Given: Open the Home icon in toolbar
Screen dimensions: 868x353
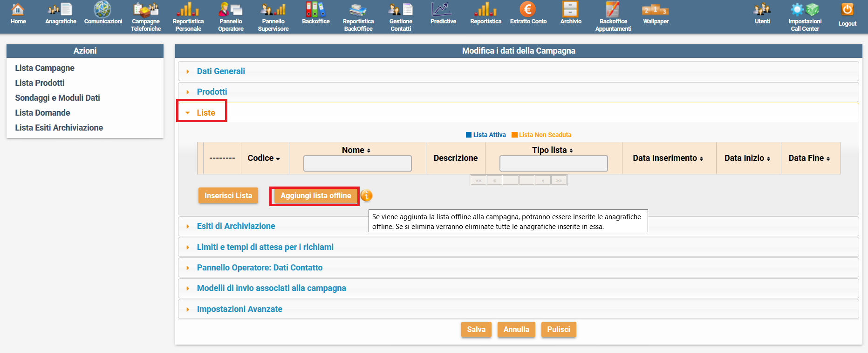Looking at the screenshot, I should [x=18, y=10].
